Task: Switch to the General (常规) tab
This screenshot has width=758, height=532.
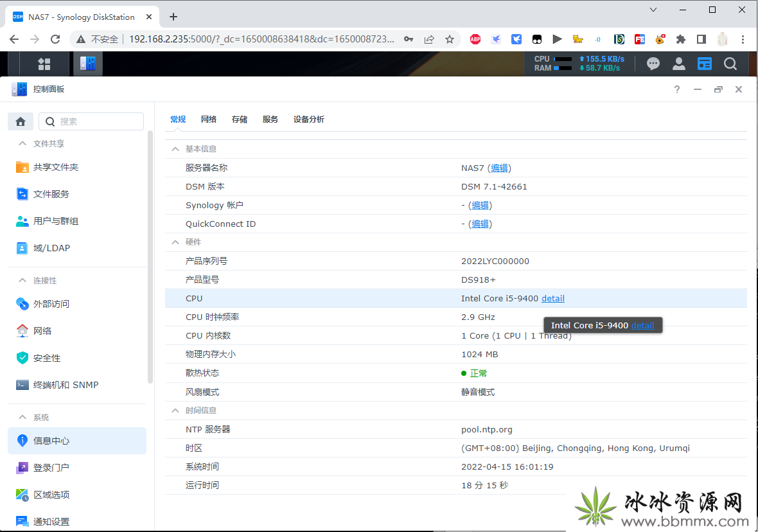Action: tap(178, 120)
